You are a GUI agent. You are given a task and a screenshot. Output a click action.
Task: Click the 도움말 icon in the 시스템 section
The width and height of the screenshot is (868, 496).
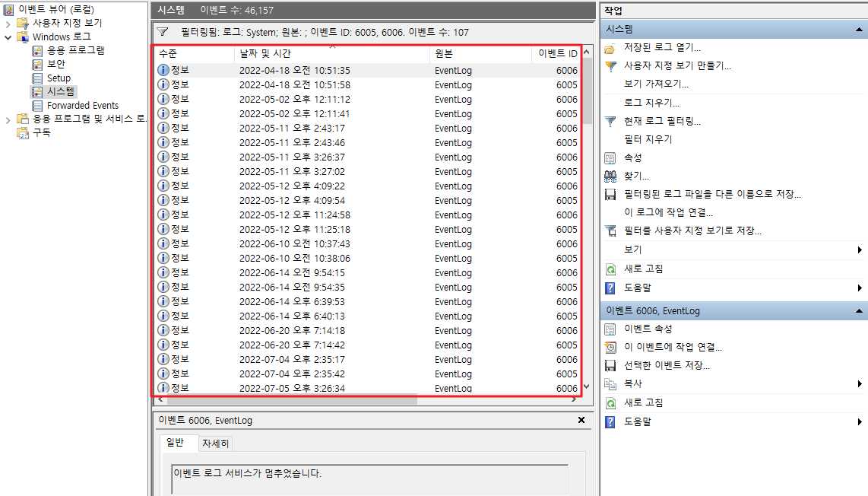click(610, 288)
